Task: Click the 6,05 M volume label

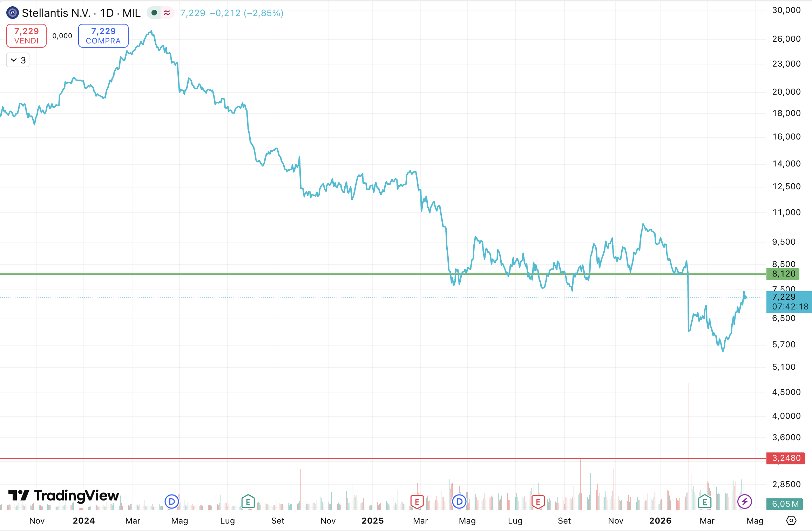Action: click(785, 504)
